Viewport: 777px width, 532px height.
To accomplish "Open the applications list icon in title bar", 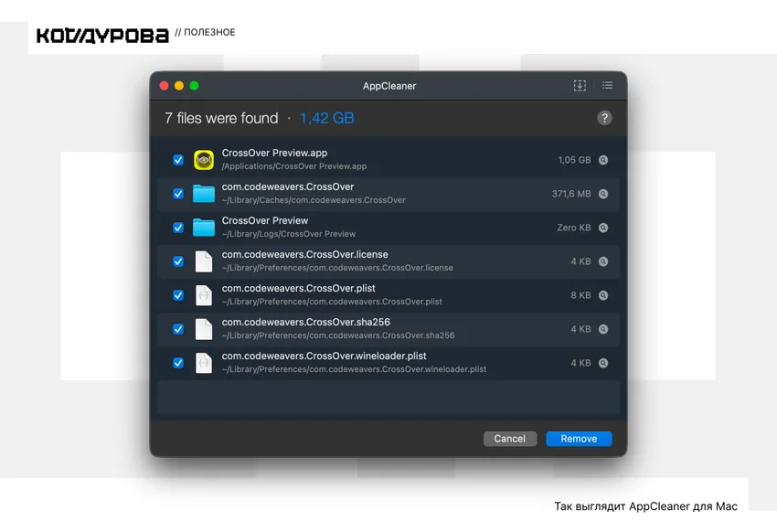I will [x=608, y=86].
